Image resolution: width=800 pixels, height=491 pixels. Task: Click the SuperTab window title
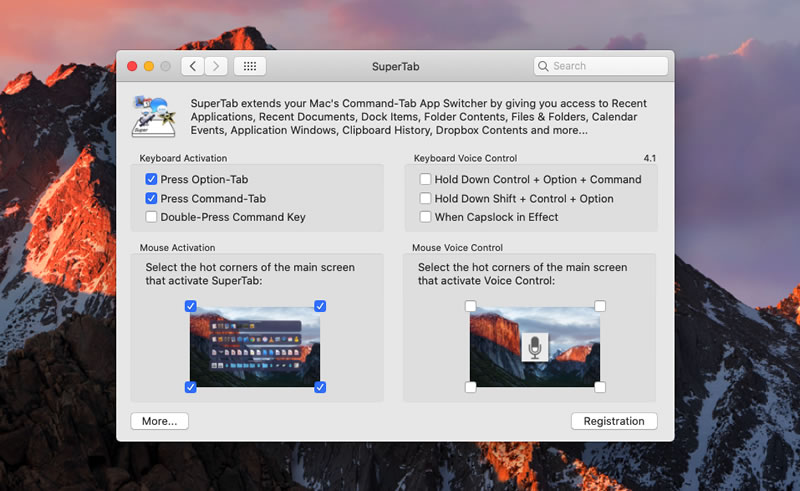click(x=395, y=66)
